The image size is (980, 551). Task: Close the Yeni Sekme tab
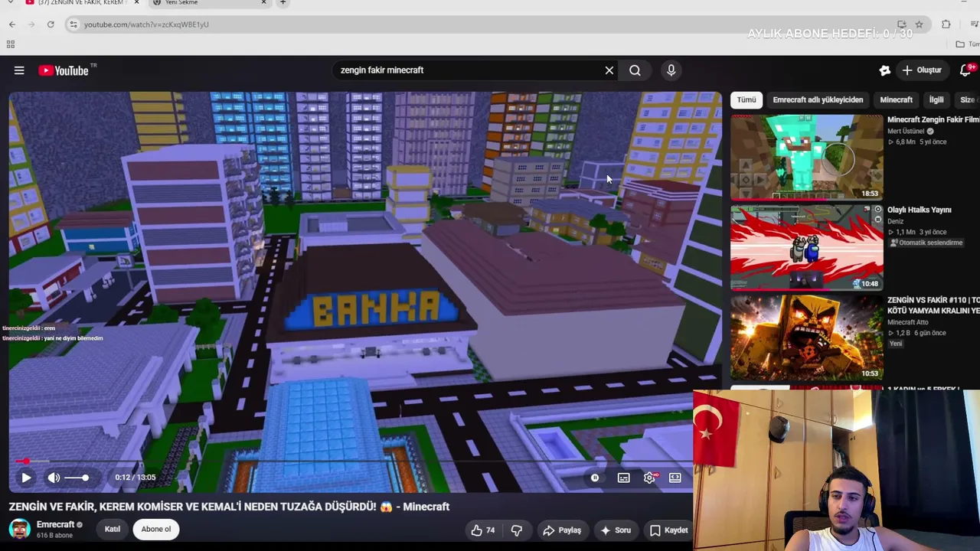pyautogui.click(x=263, y=3)
